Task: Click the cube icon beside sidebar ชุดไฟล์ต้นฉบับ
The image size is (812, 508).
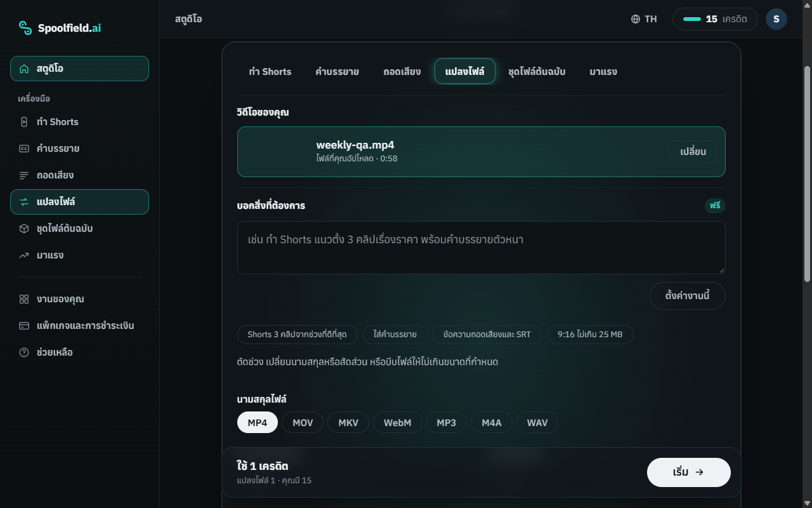Action: (24, 229)
